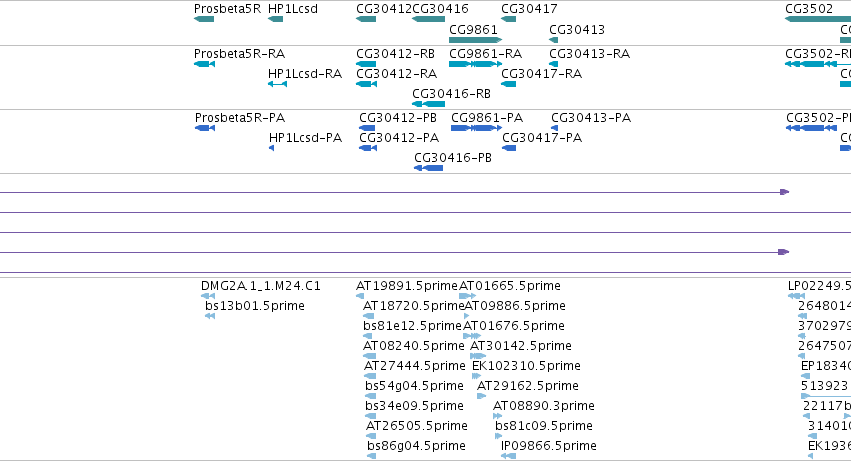Select EST label bs34e09.5prime
851x461 pixels.
tap(415, 406)
